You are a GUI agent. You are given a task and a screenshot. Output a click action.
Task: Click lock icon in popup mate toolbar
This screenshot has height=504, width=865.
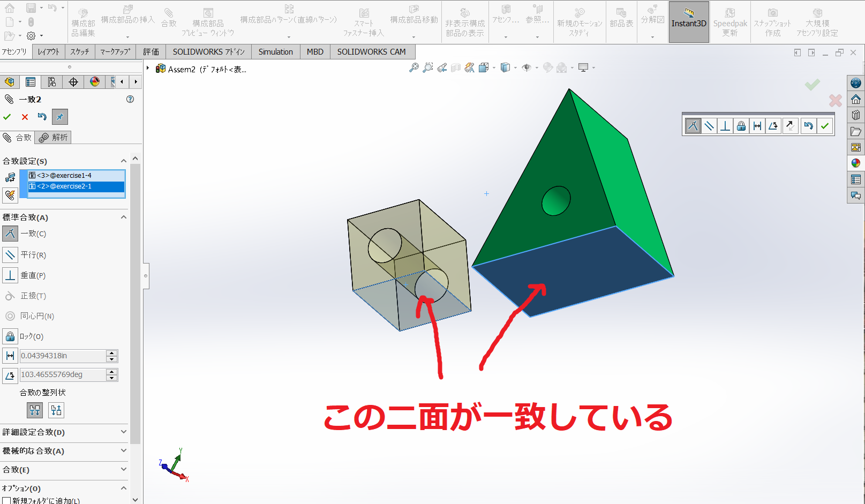coord(741,126)
